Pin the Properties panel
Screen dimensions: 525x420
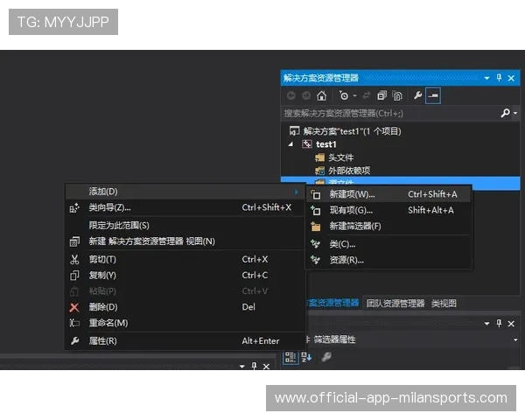click(499, 323)
